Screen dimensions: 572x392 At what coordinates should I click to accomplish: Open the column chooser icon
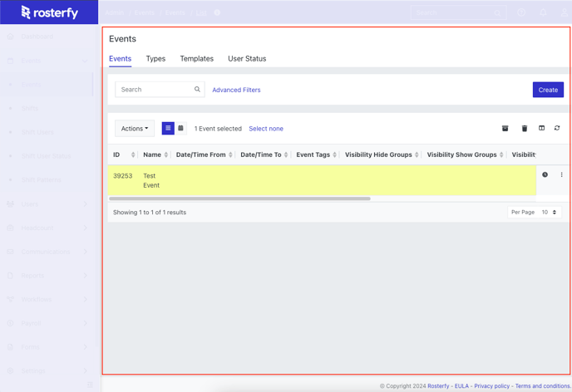tap(542, 128)
